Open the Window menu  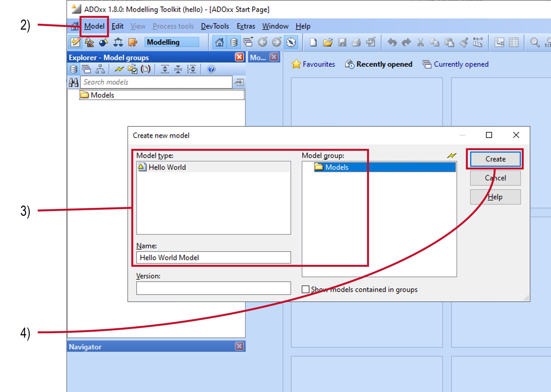click(275, 26)
